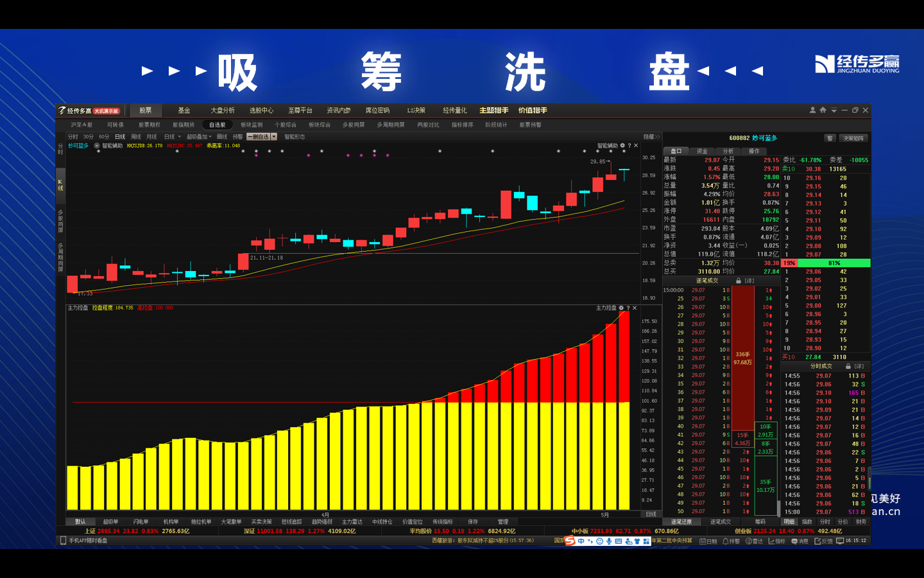
Task: Expand the 分时成交 [详] details link
Action: pos(859,366)
